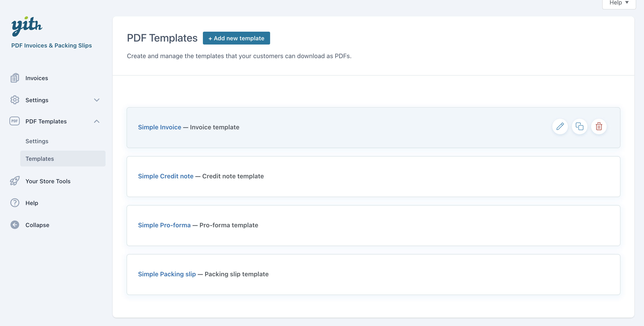Viewport: 644px width, 326px height.
Task: Open Settings under PDF Templates submenu
Action: (x=37, y=141)
